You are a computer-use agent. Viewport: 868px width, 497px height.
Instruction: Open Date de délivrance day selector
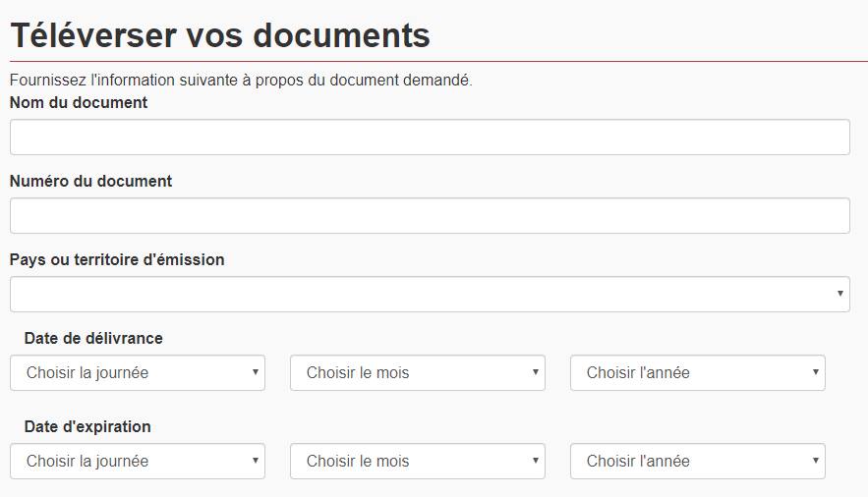pyautogui.click(x=138, y=372)
